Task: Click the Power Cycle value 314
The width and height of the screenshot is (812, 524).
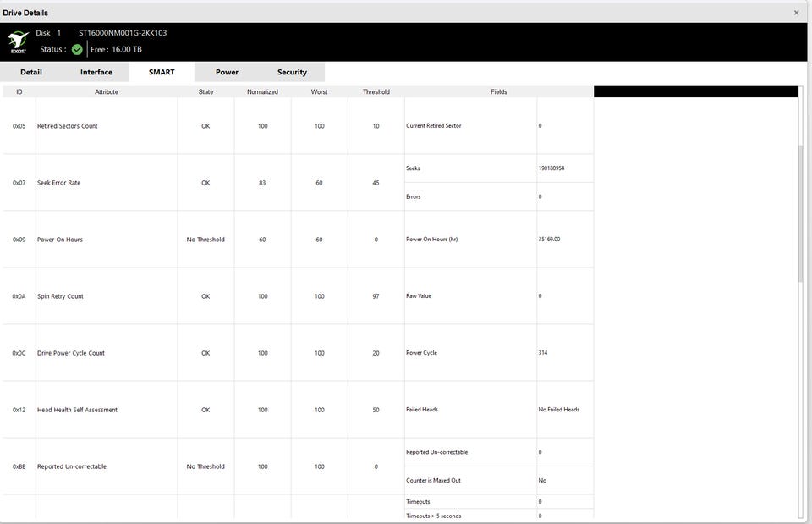Action: tap(543, 353)
